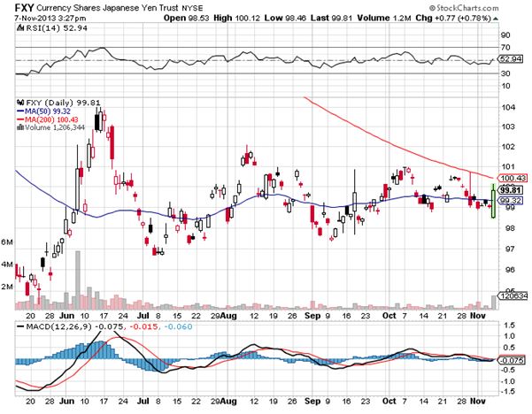Click the 'FXY (Daily) 99.81' legend text
This screenshot has width=532, height=414.
click(x=63, y=103)
